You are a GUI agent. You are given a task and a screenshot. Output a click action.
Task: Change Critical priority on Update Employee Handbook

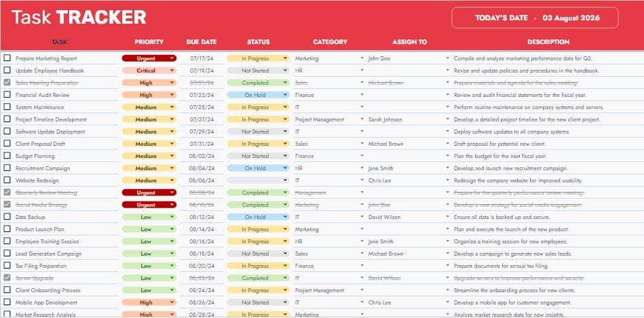click(x=149, y=71)
